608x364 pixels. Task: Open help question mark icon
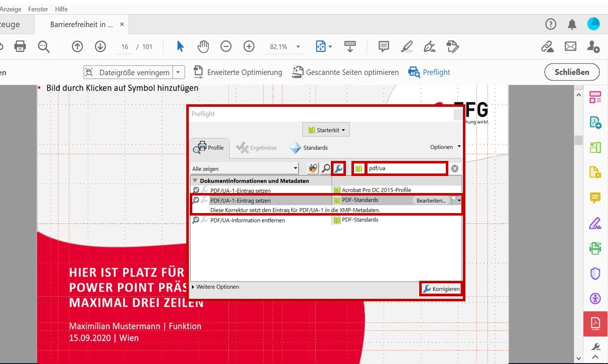tap(551, 24)
